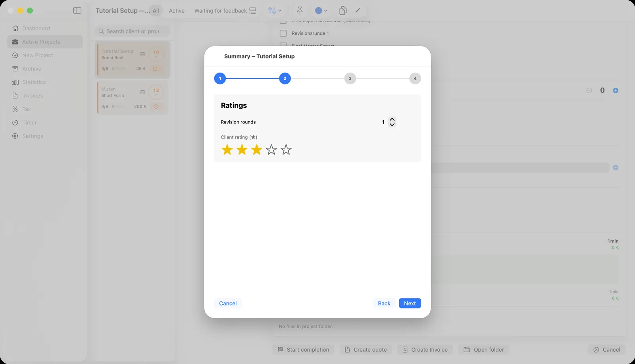Screen dimensions: 635x364
Task: Click the minus counter button
Action: coord(589,91)
